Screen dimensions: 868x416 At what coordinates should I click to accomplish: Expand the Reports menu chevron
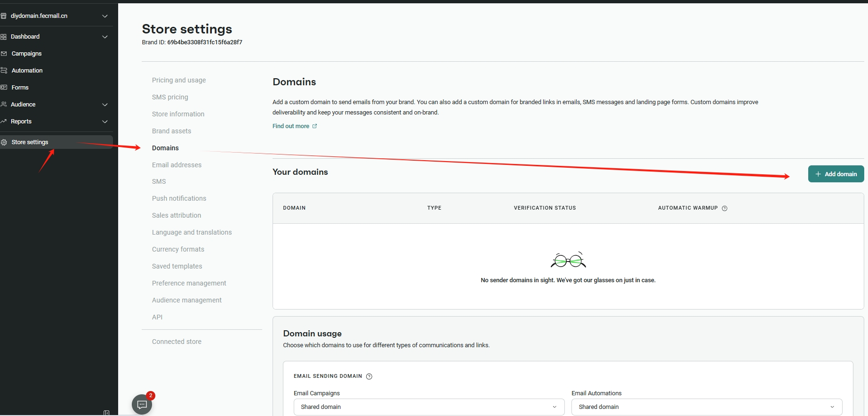tap(105, 122)
